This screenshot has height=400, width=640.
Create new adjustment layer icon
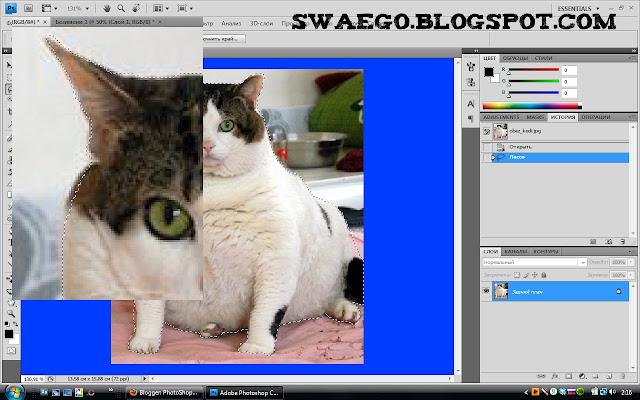582,376
